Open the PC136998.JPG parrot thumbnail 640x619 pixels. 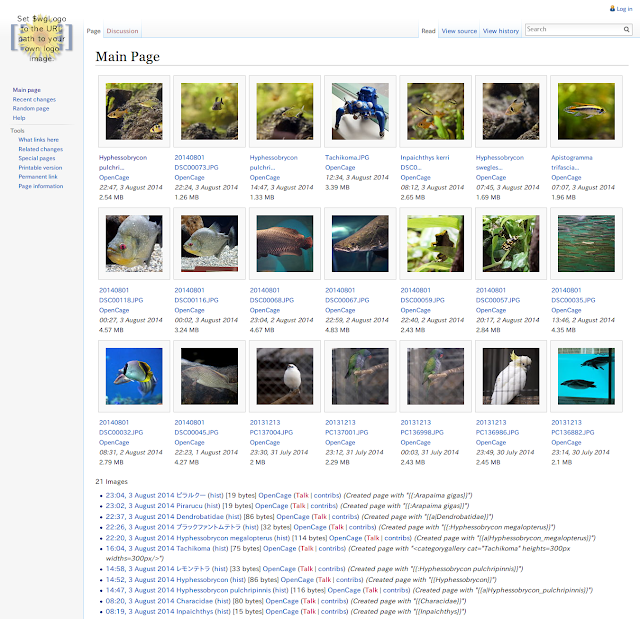point(436,376)
